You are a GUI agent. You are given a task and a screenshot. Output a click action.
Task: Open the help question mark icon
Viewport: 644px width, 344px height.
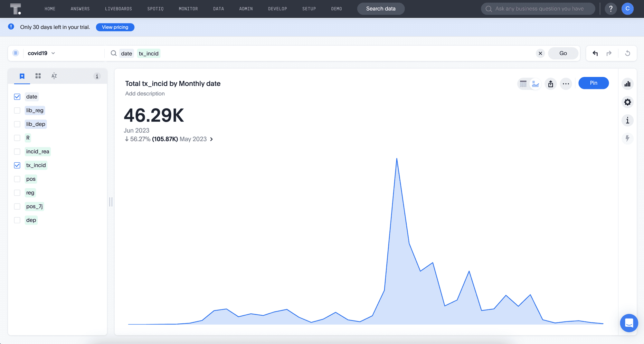(x=611, y=9)
